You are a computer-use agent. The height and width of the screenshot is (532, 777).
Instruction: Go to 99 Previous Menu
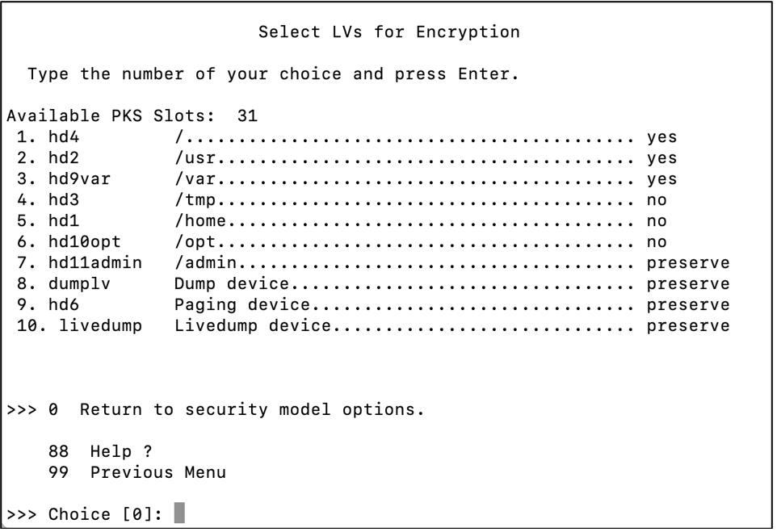click(136, 472)
